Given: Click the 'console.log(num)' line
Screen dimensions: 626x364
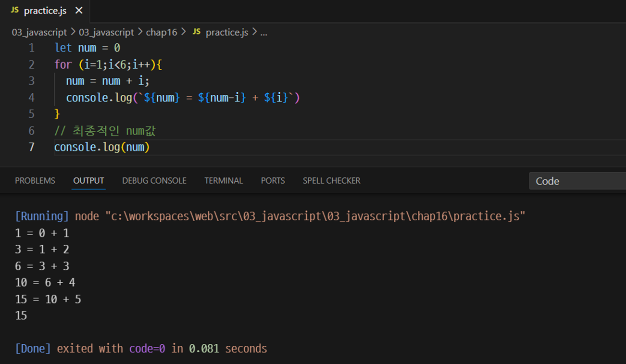Looking at the screenshot, I should [x=102, y=147].
